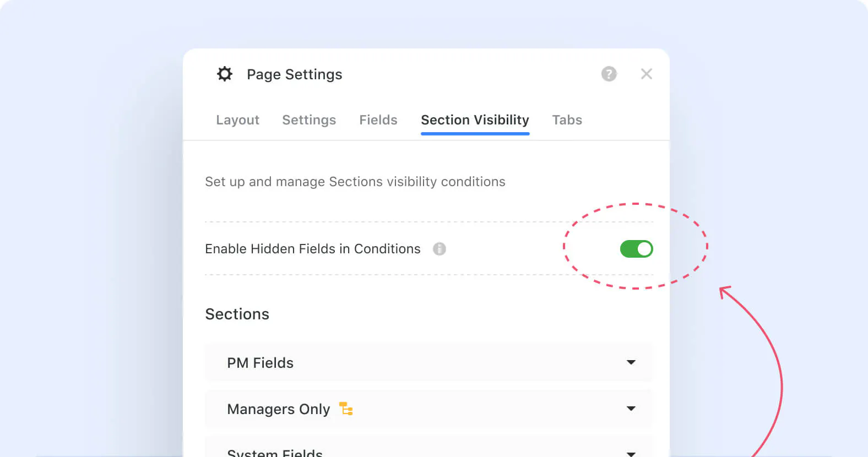Click the Managers Only section name
Image resolution: width=868 pixels, height=457 pixels.
pyautogui.click(x=278, y=409)
